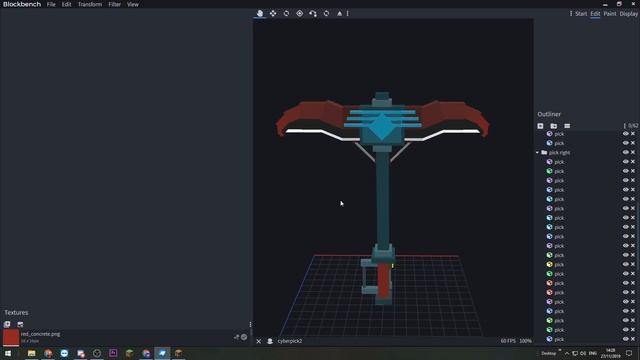Image resolution: width=640 pixels, height=360 pixels.
Task: Open Outliner three-dot menu beside 0/62 counter
Action: point(624,126)
